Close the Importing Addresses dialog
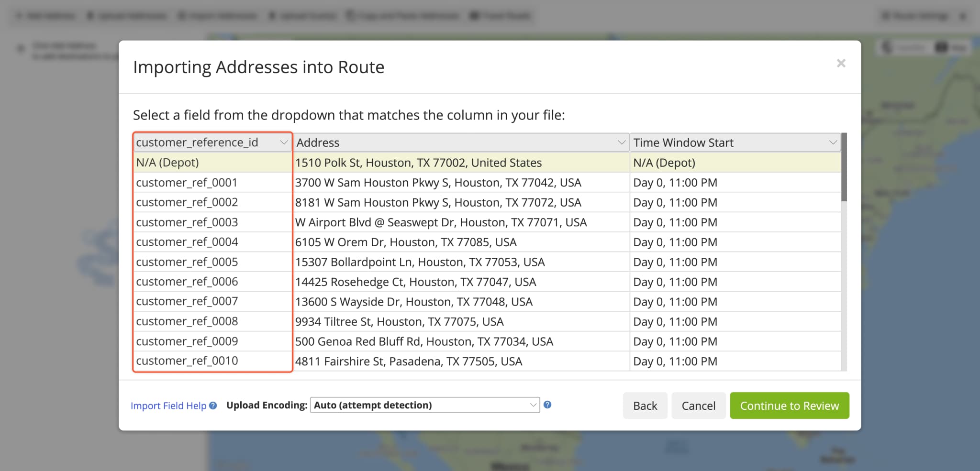980x471 pixels. [x=841, y=63]
